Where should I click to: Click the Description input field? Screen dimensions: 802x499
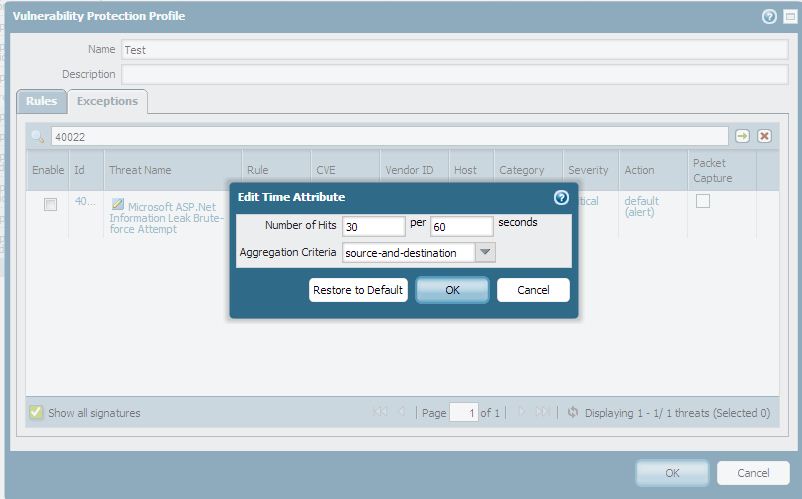click(x=455, y=74)
